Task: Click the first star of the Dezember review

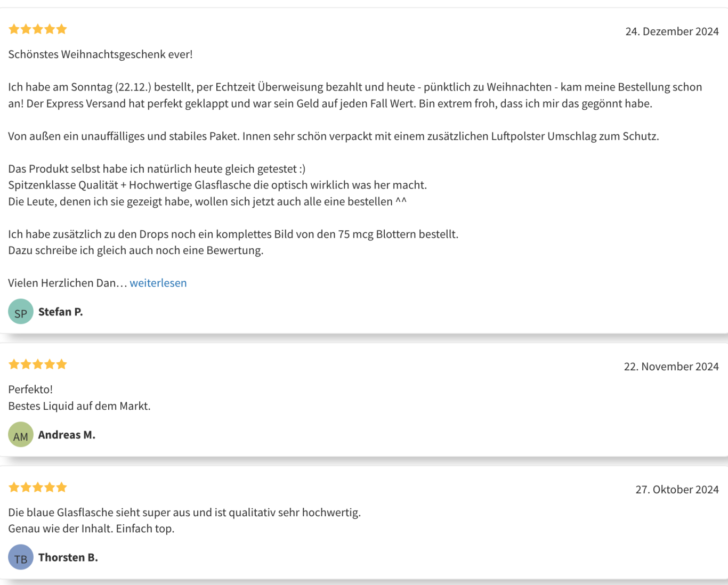Action: pyautogui.click(x=14, y=29)
